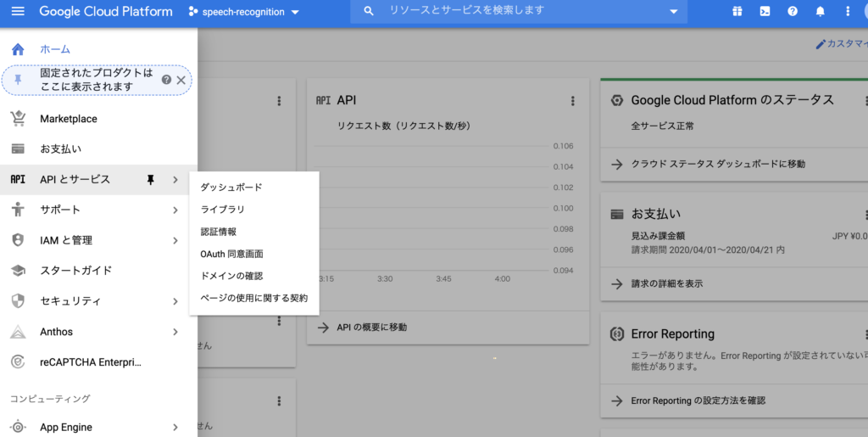Image resolution: width=868 pixels, height=437 pixels.
Task: Click the billing card icon in sidebar
Action: (18, 149)
